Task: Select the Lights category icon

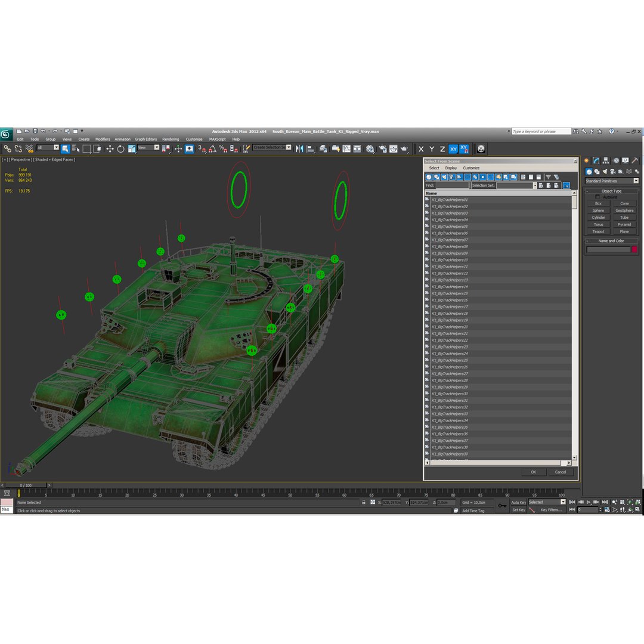Action: click(605, 172)
